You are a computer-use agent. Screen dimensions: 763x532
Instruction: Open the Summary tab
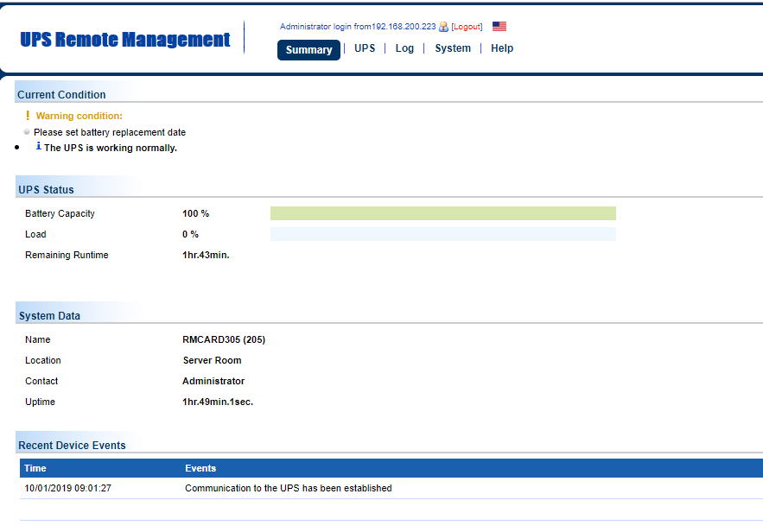(x=308, y=49)
